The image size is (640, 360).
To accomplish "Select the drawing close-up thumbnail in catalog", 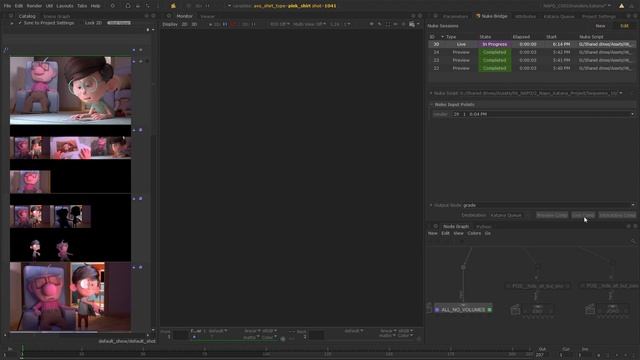I will click(x=69, y=147).
